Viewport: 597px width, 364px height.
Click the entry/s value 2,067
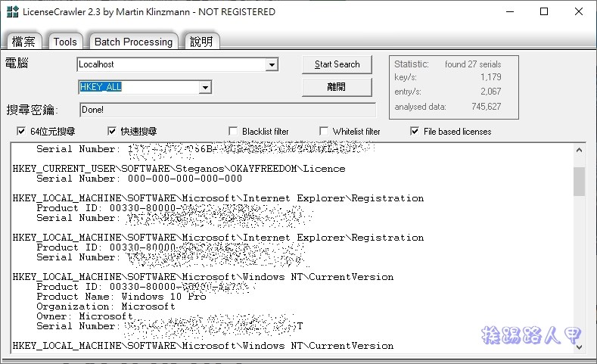491,92
